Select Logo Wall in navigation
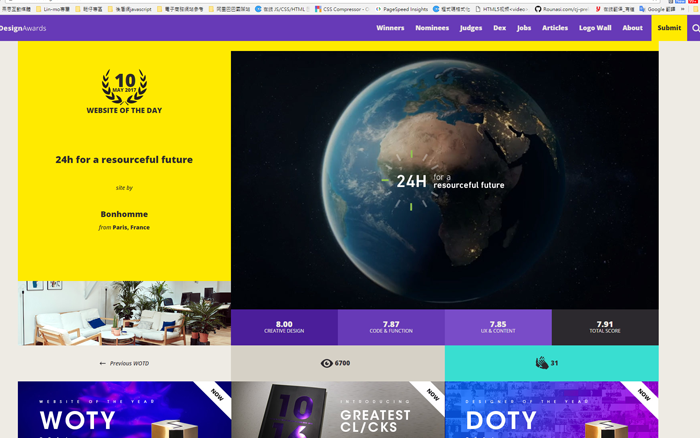This screenshot has height=438, width=700. click(x=595, y=28)
